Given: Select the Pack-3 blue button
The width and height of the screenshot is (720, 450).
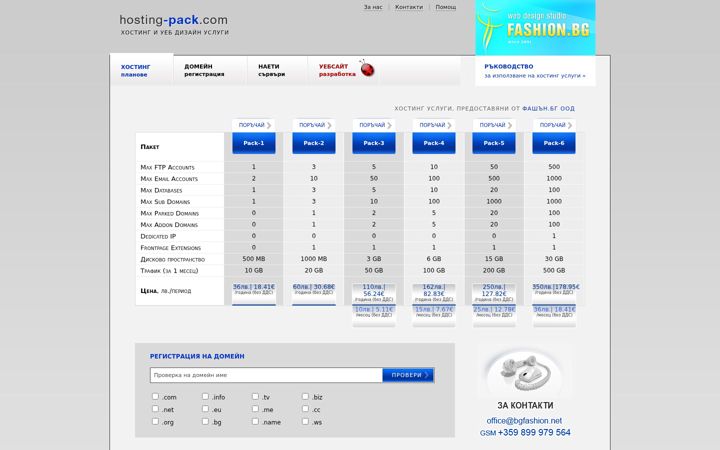Looking at the screenshot, I should (374, 143).
